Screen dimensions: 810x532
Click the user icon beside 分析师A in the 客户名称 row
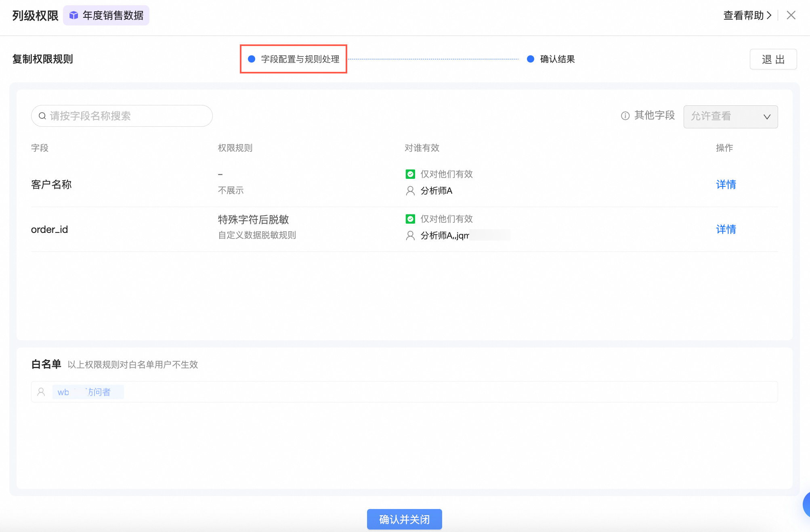coord(410,191)
